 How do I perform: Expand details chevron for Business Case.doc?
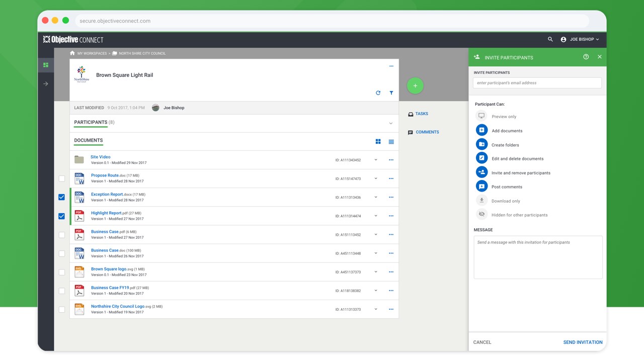[x=376, y=253]
